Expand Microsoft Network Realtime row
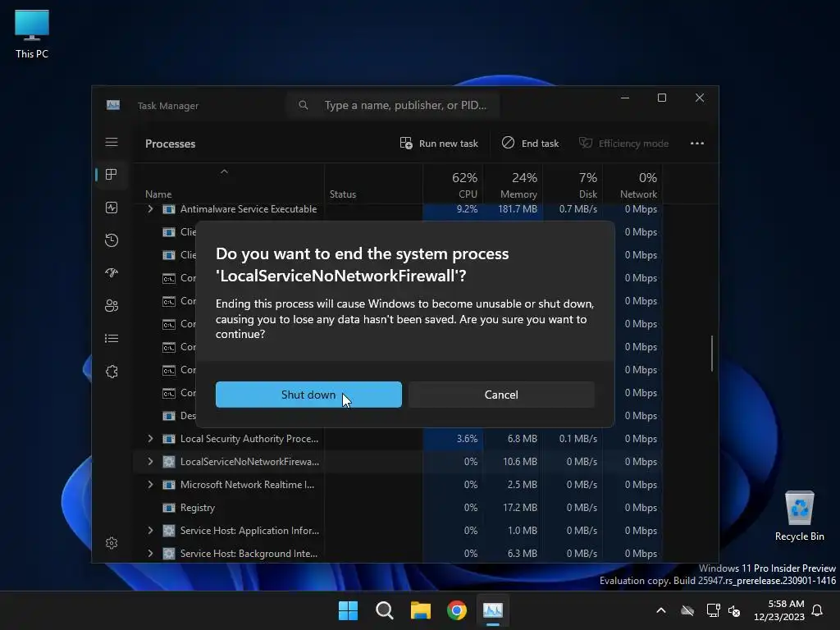Screen dimensions: 840x630 (x=151, y=484)
